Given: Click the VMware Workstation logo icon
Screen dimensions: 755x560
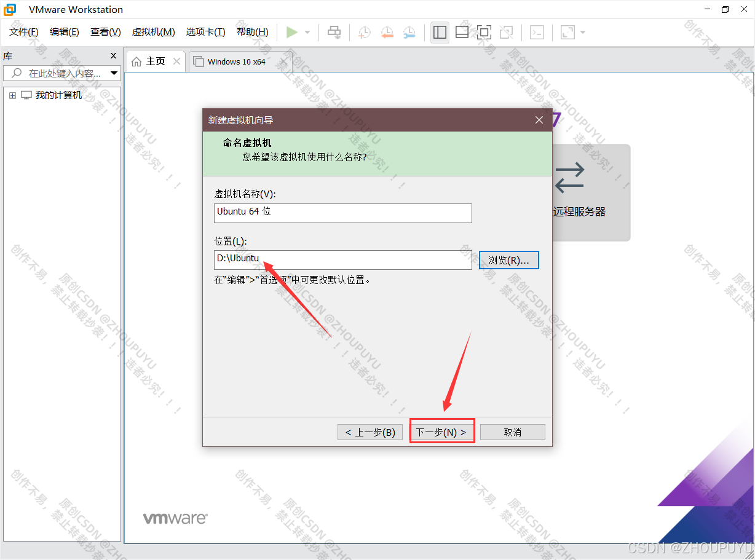Looking at the screenshot, I should pyautogui.click(x=10, y=9).
